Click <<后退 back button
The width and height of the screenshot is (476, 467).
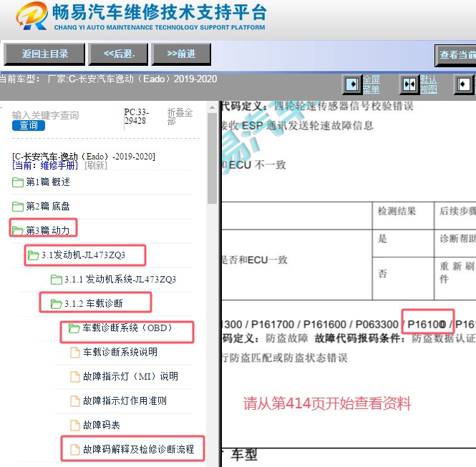[x=118, y=54]
